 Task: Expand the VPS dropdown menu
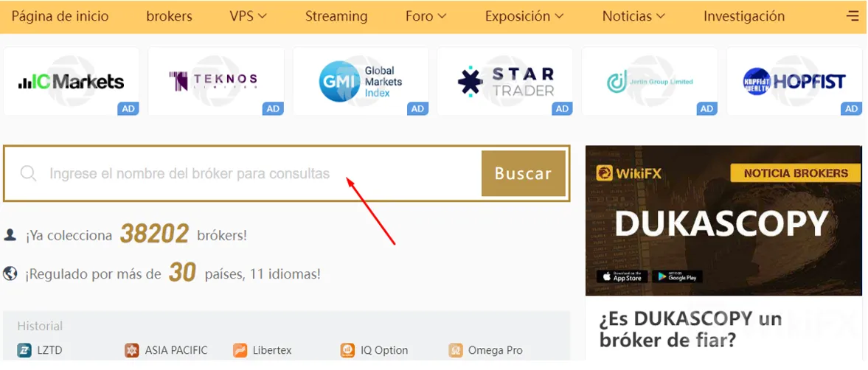coord(248,17)
